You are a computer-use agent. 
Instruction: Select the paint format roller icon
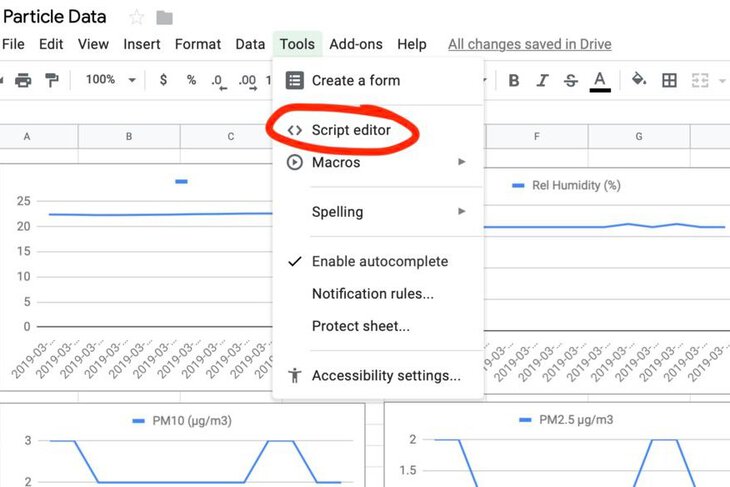click(x=52, y=80)
